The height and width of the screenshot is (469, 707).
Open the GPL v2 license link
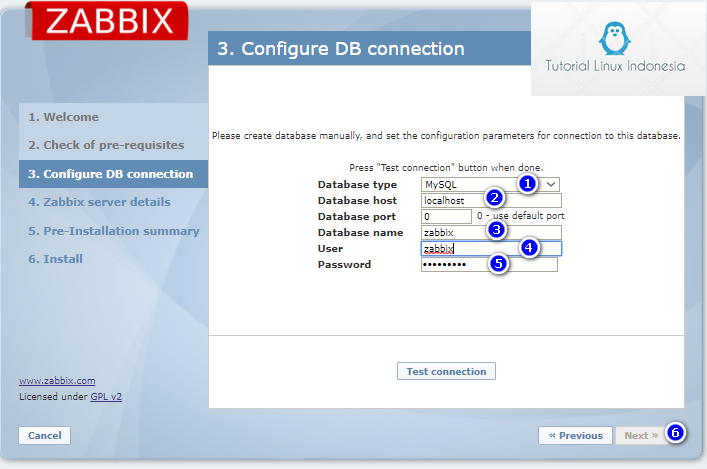tap(106, 397)
